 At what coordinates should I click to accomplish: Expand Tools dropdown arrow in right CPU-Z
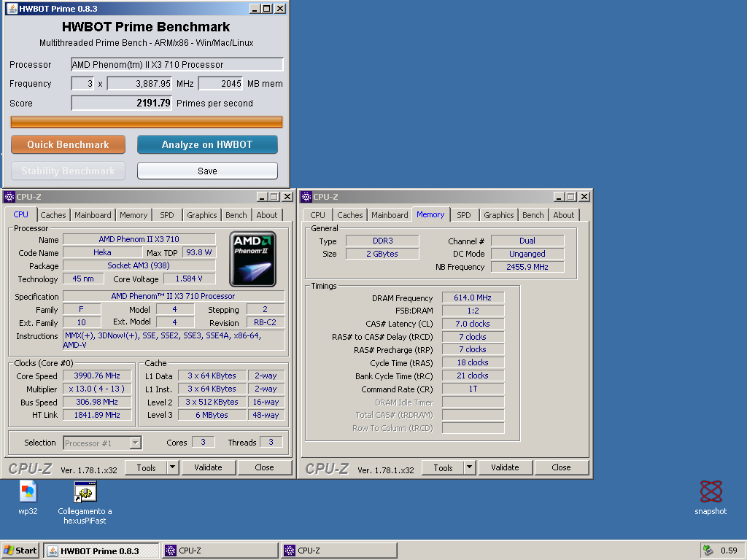tap(470, 467)
